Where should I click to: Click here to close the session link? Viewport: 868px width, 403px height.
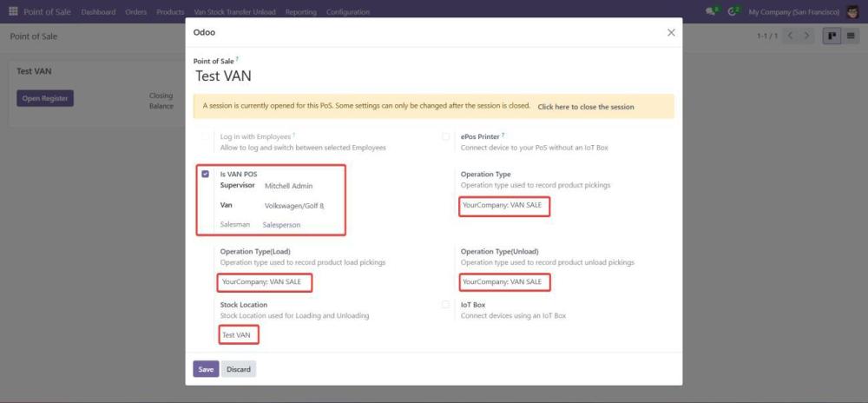585,107
